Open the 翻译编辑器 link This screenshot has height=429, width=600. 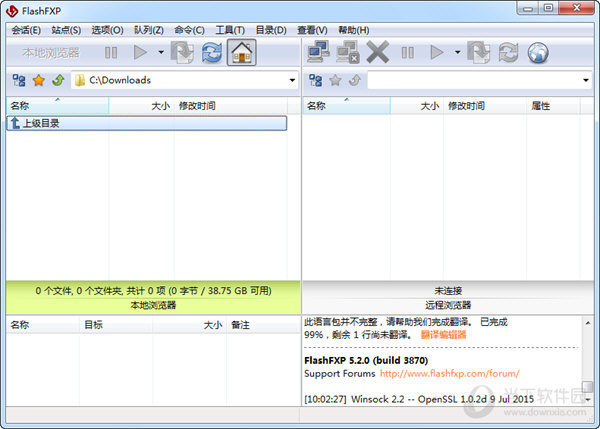tap(443, 335)
